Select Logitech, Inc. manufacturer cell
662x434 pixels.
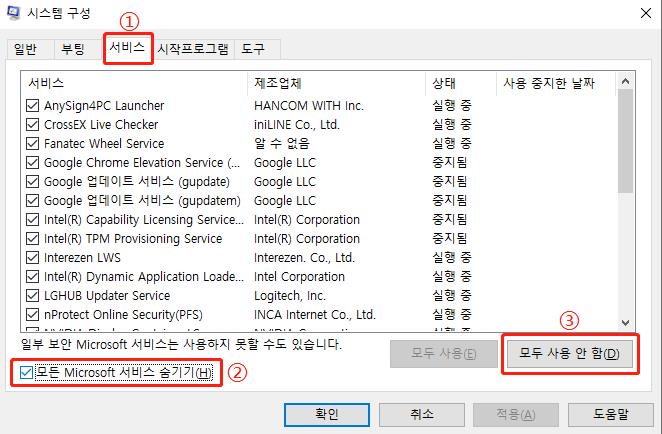click(x=290, y=296)
